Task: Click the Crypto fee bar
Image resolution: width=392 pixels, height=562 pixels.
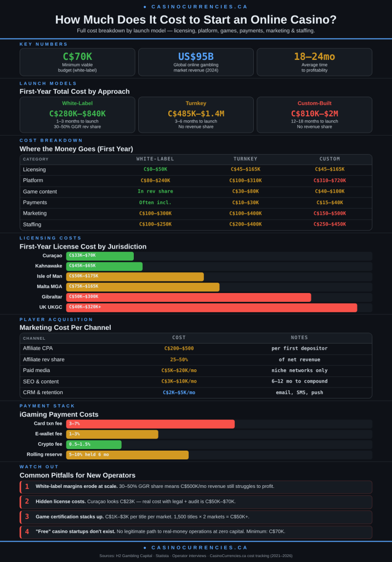Action: [94, 445]
